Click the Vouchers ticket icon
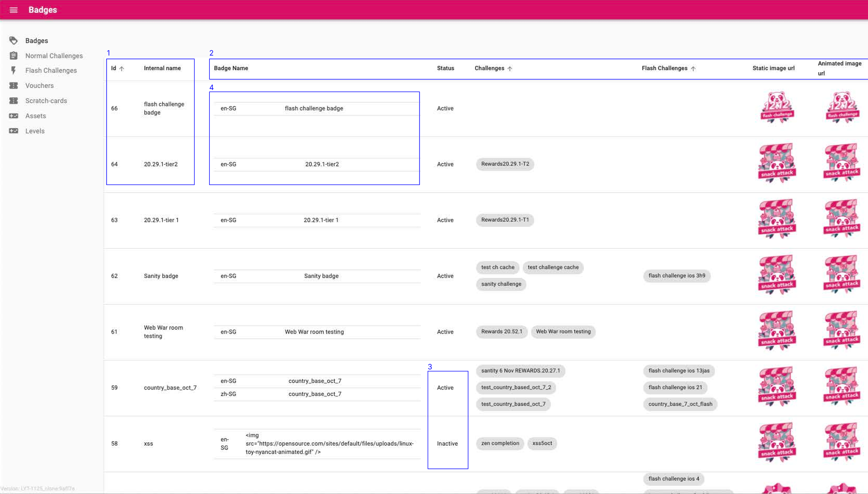Screen dimensions: 868x494 click(14, 86)
